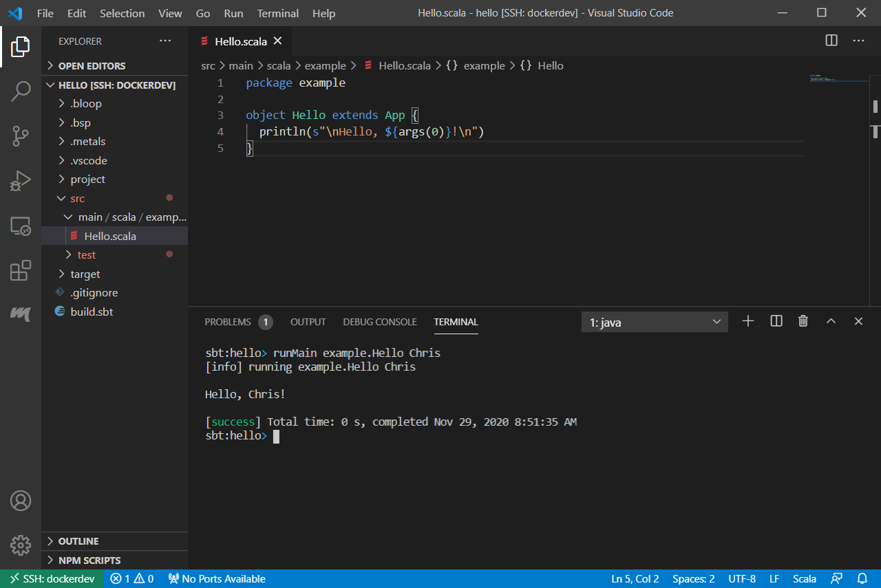This screenshot has width=881, height=588.
Task: Expand the Outline section
Action: click(x=114, y=541)
